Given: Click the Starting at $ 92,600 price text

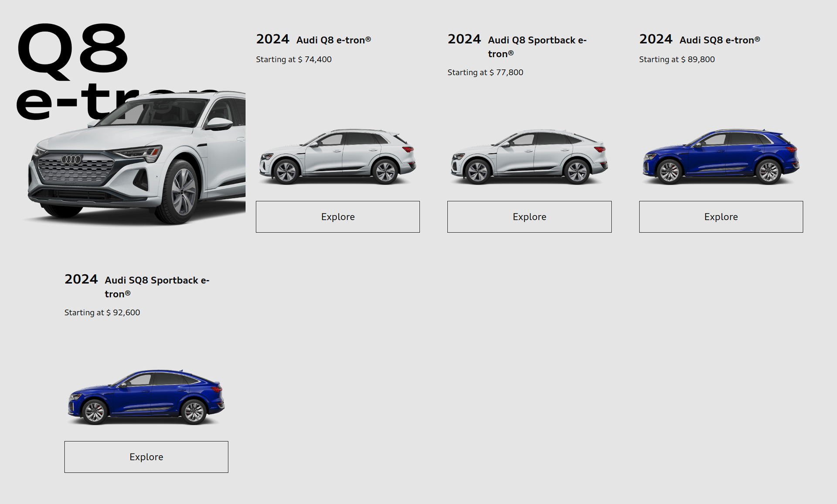Looking at the screenshot, I should click(102, 313).
